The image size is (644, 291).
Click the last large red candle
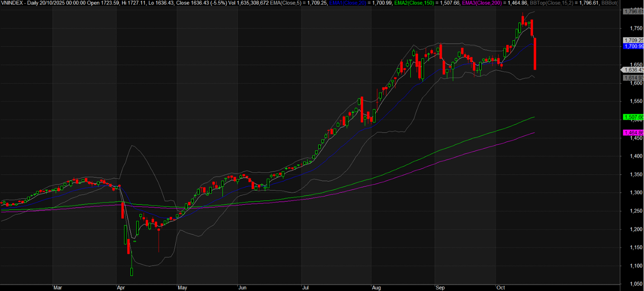(535, 54)
